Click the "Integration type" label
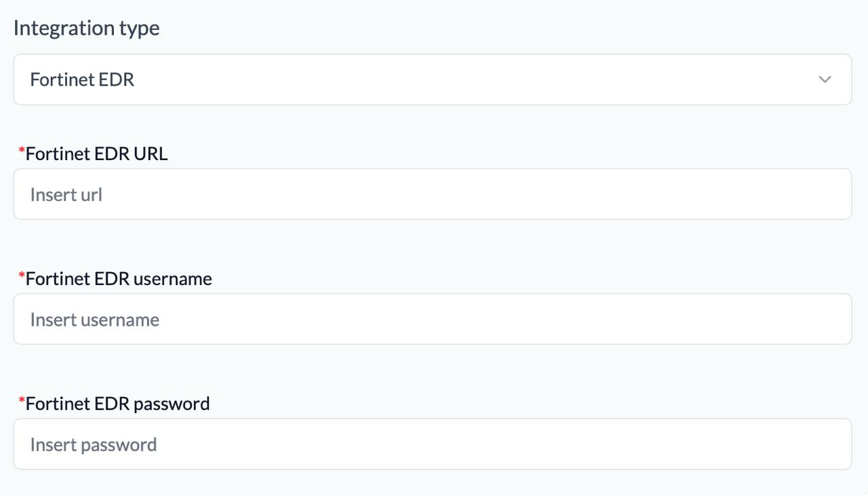Image resolution: width=868 pixels, height=496 pixels. 86,28
